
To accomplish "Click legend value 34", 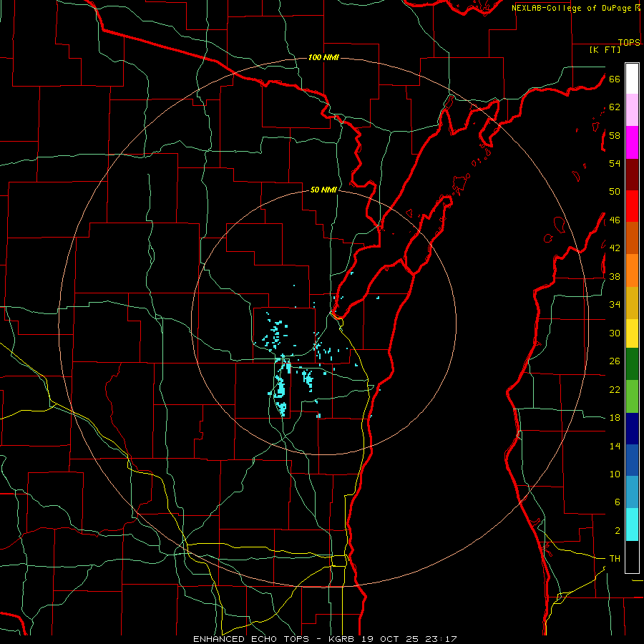I will point(615,305).
